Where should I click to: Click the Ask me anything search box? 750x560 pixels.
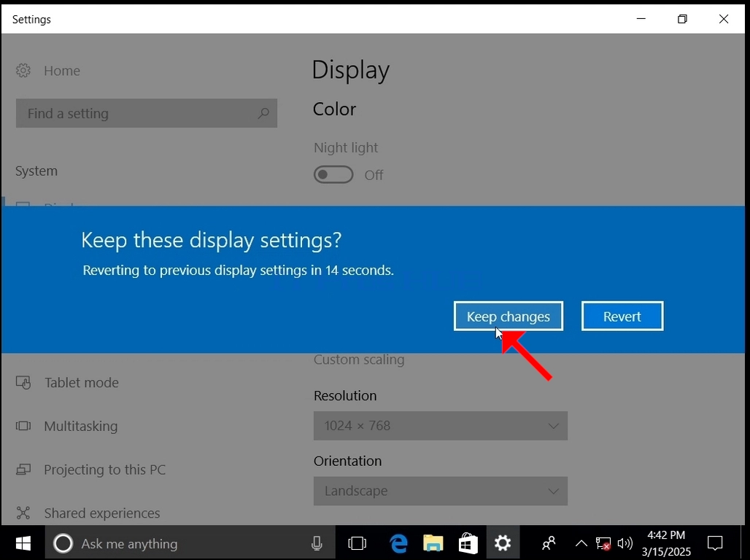point(190,543)
